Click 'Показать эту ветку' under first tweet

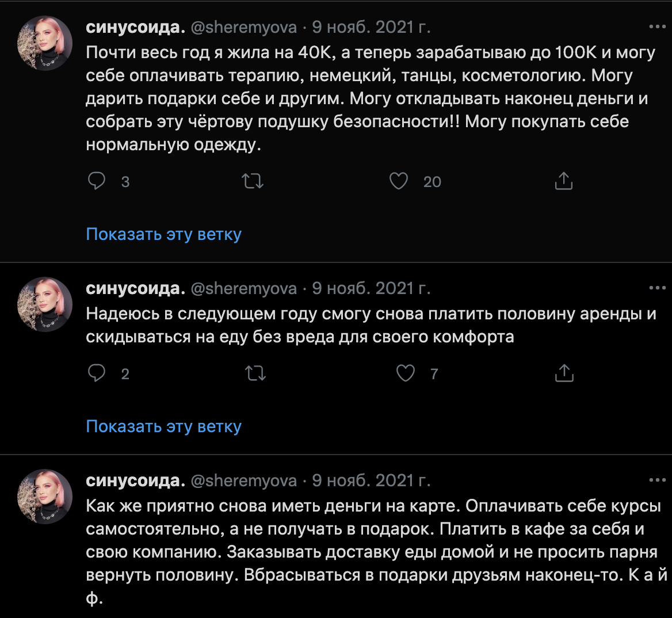pos(163,234)
